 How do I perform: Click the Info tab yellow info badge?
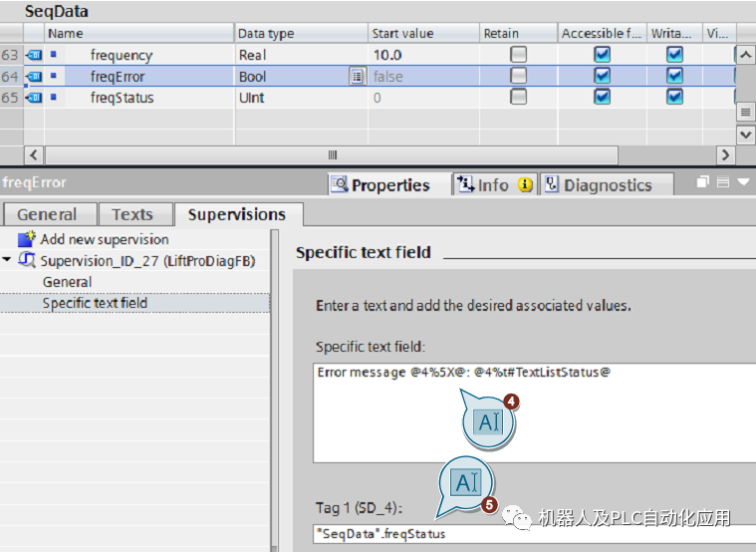pyautogui.click(x=525, y=184)
